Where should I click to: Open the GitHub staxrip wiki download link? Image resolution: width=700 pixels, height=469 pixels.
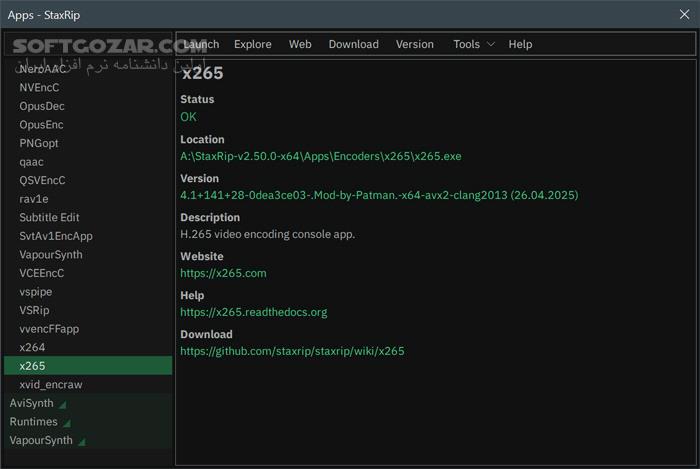click(292, 351)
